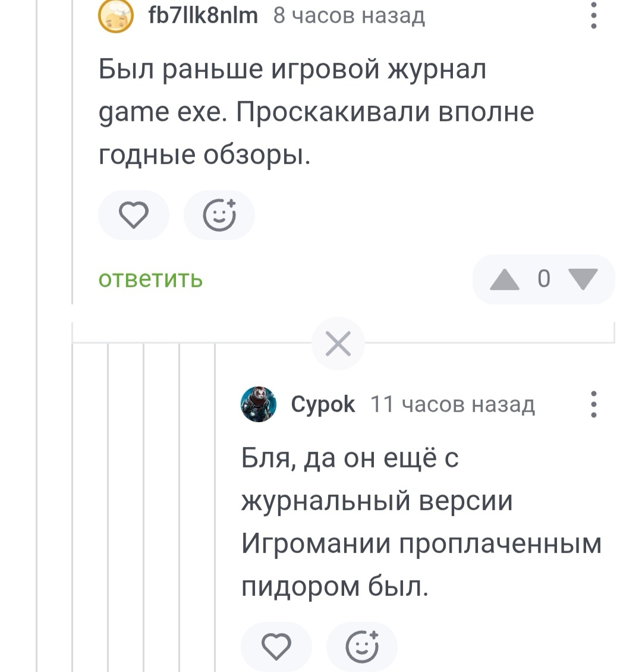Click the "11 часов назад" timestamp
Image resolution: width=642 pixels, height=672 pixels.
452,404
